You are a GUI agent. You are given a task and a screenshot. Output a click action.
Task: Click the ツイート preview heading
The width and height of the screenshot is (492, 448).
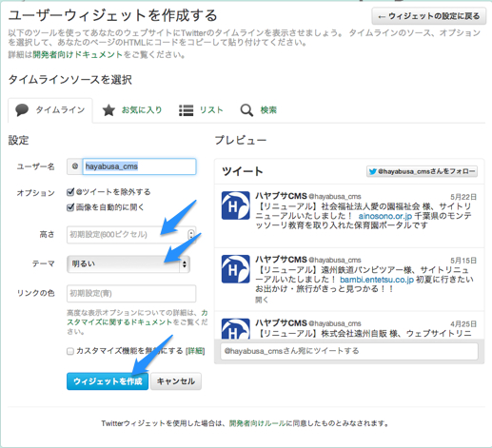(243, 171)
